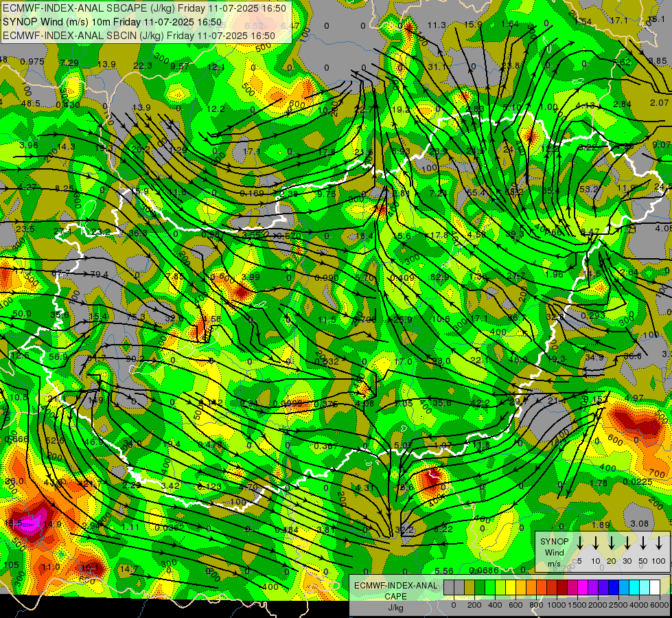Click the map value 0.990
The width and height of the screenshot is (672, 618).
tap(327, 278)
